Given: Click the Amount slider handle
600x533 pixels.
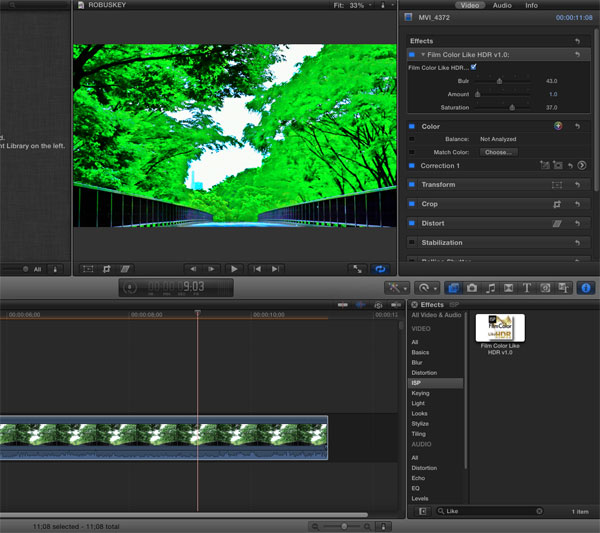Looking at the screenshot, I should [x=478, y=94].
